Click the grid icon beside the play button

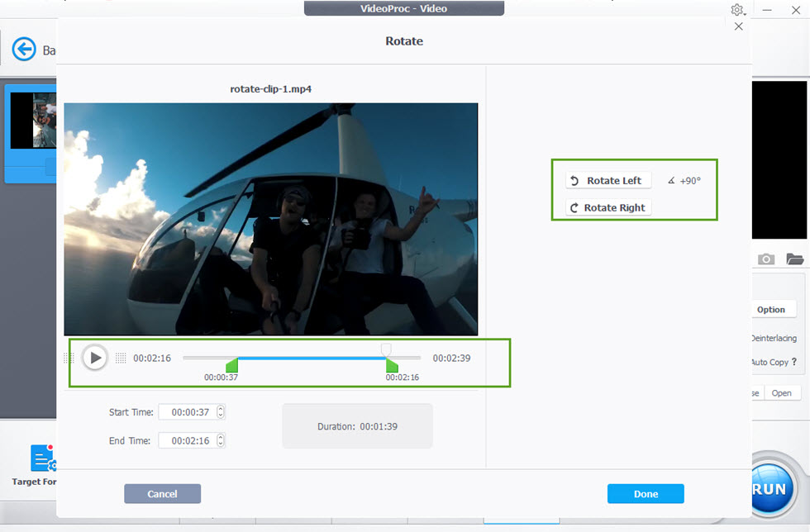121,358
